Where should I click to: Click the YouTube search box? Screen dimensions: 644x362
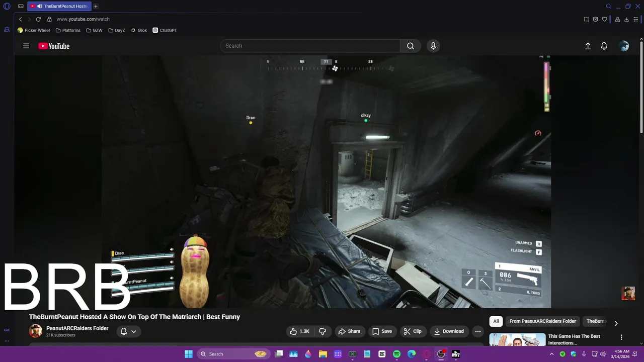tap(310, 46)
